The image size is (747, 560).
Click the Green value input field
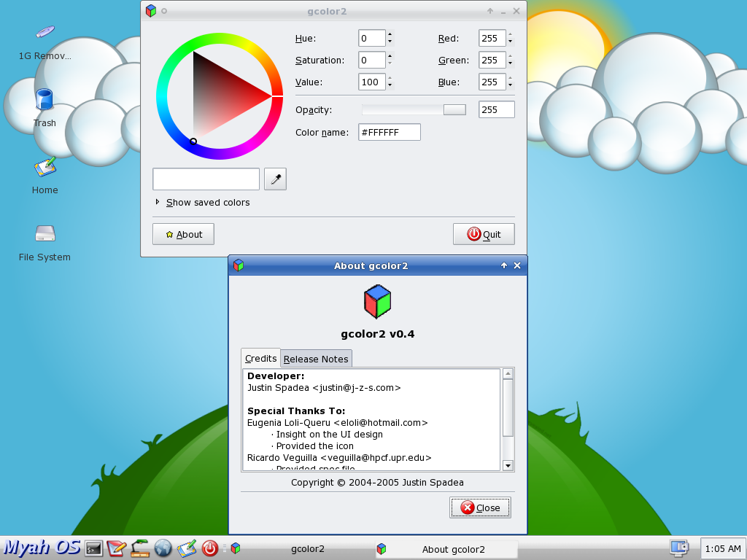[492, 60]
